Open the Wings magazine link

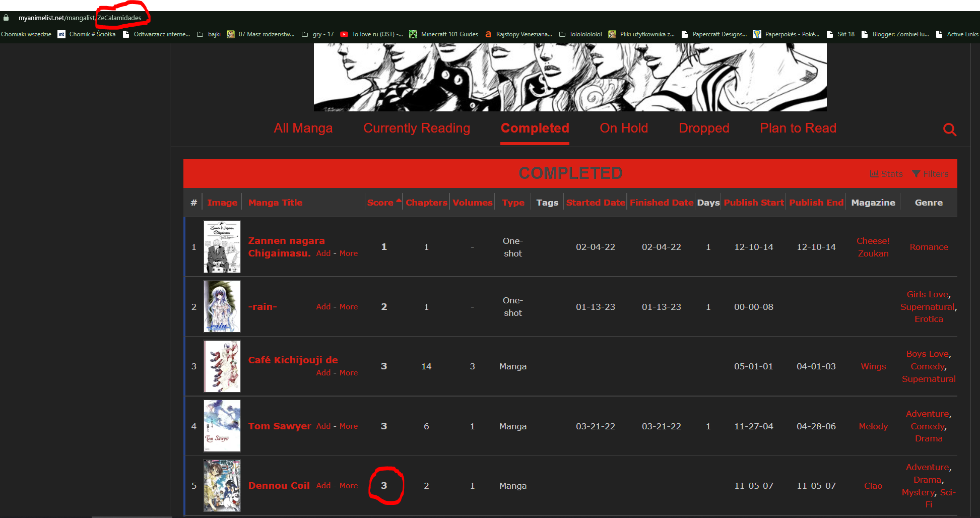[873, 366]
